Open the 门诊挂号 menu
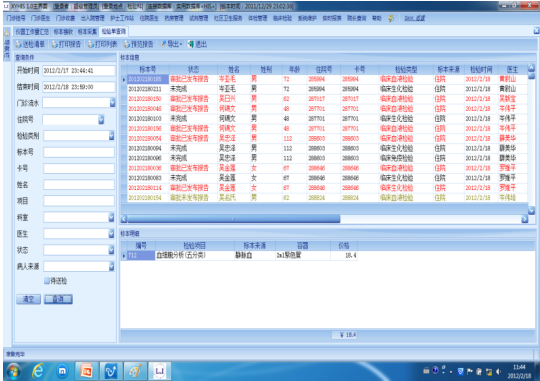The height and width of the screenshot is (381, 540). click(16, 18)
